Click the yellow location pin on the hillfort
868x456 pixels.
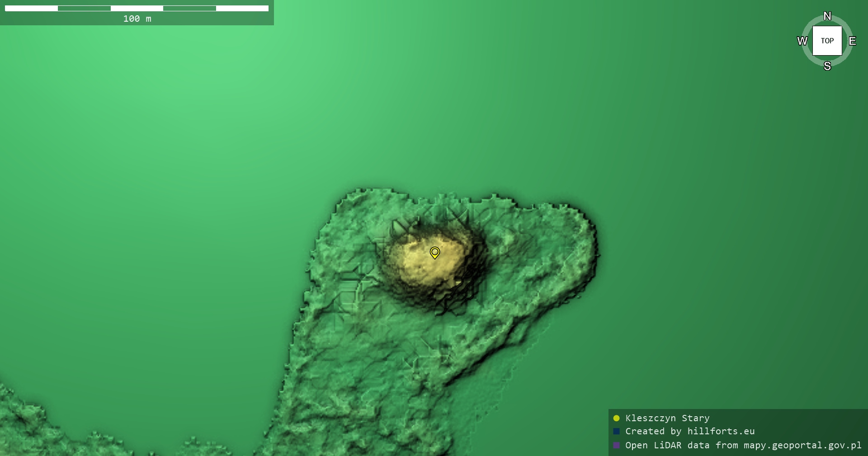pos(434,252)
